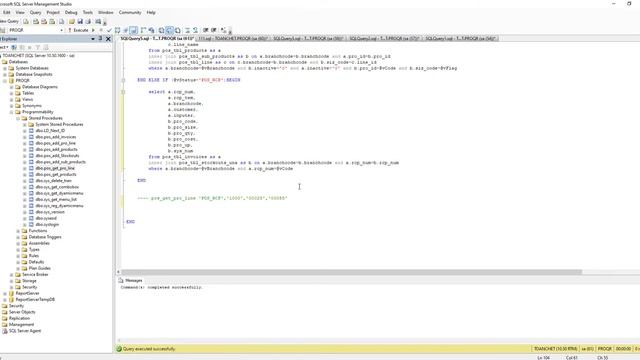The height and width of the screenshot is (360, 640).
Task: Click the editor horizontal scrollbar thumb
Action: click(351, 272)
